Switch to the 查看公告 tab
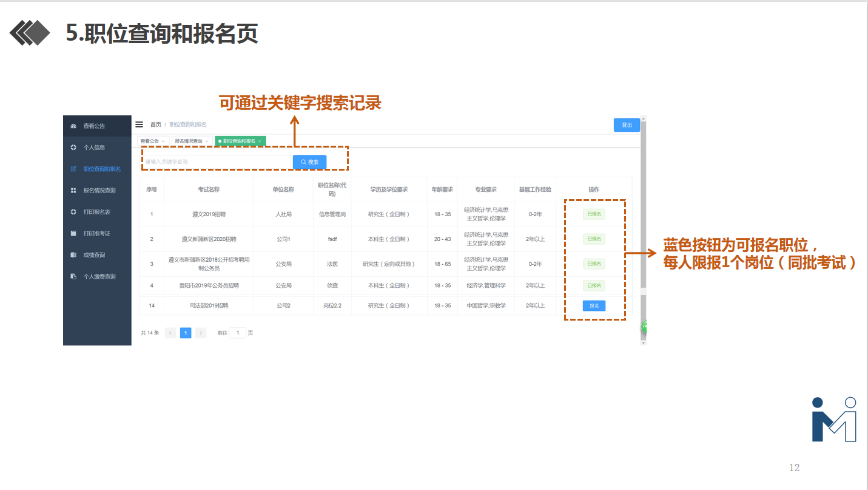 coord(149,141)
